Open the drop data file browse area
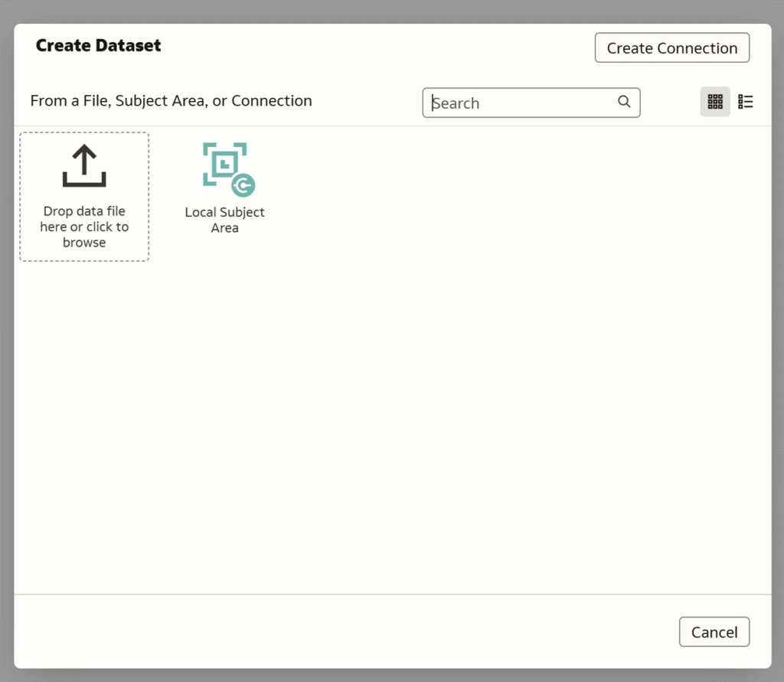Viewport: 784px width, 682px height. point(84,197)
